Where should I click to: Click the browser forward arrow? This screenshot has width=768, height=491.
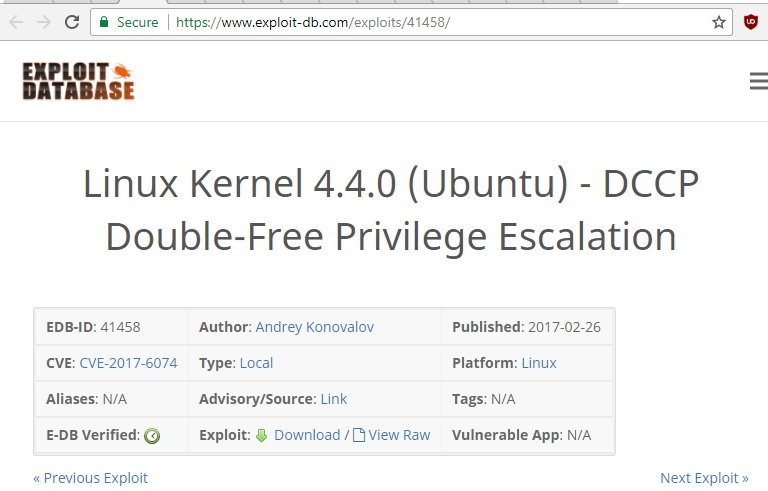coord(43,22)
